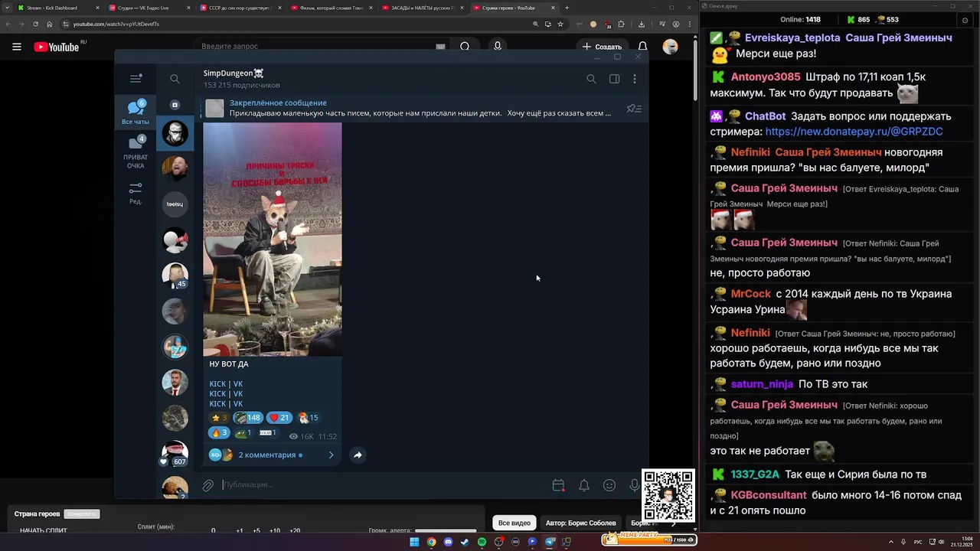Toggle the fire reaction with count 3
Screen dimensions: 980x551
(x=219, y=432)
